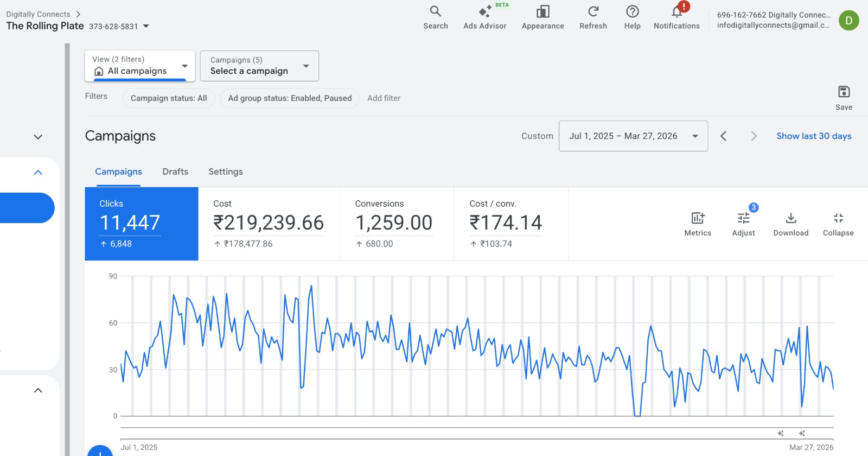Click Add filter

pos(384,98)
